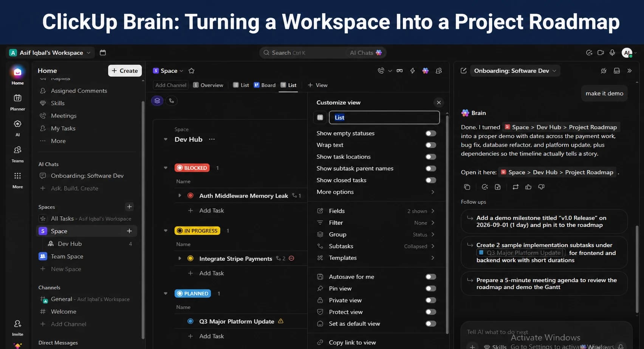Open Fields settings

point(376,211)
